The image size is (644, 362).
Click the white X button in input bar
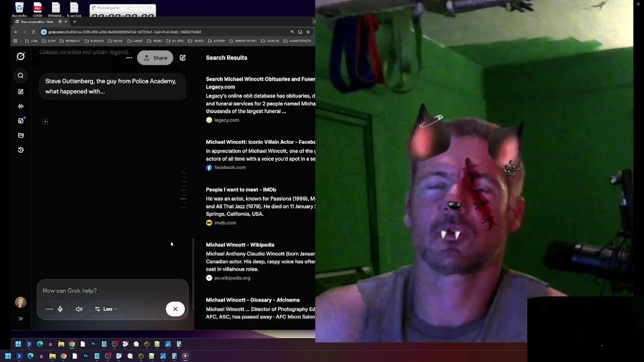(x=175, y=309)
